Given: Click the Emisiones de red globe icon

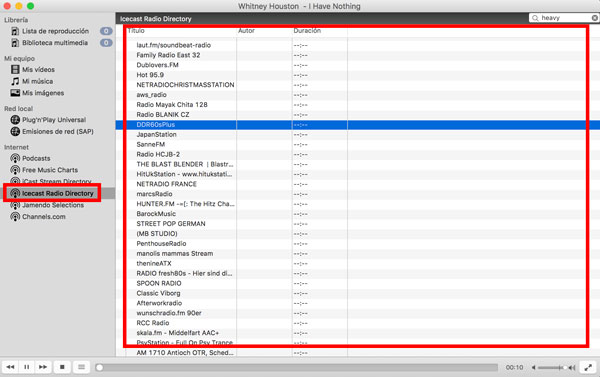Looking at the screenshot, I should click(x=15, y=132).
